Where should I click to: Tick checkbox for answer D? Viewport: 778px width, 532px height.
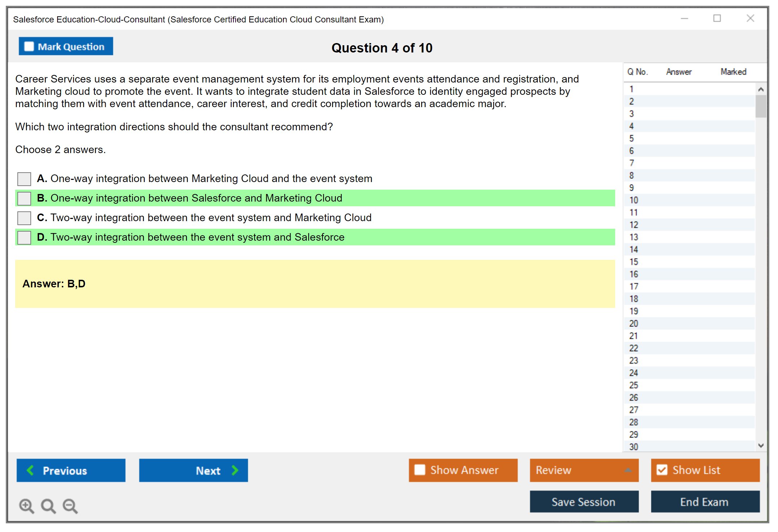(x=24, y=237)
